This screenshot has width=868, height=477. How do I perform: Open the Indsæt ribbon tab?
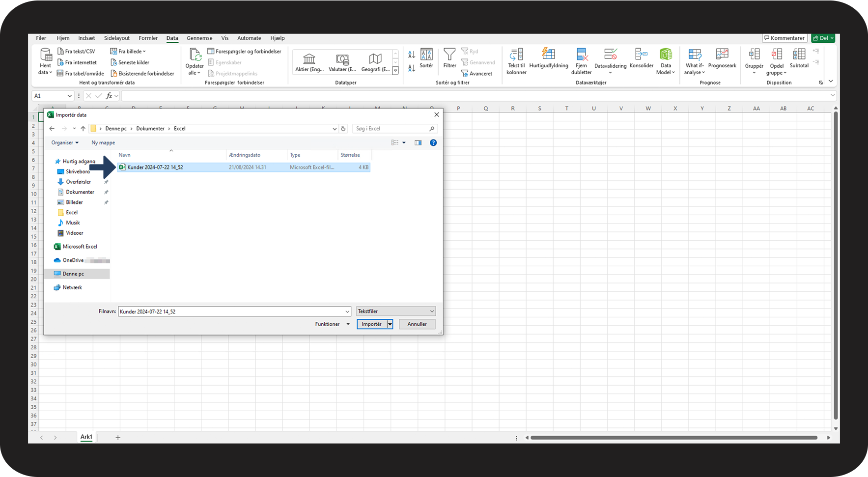click(86, 38)
